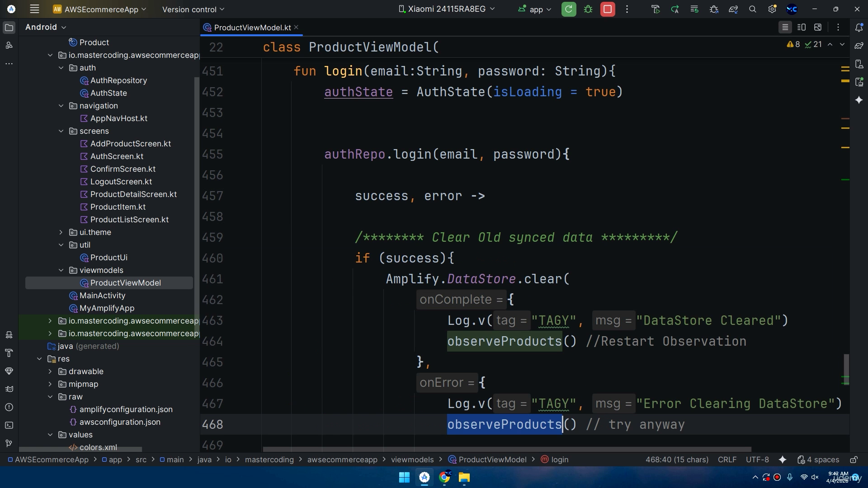868x488 pixels.
Task: Open Chrome from the Windows taskbar
Action: point(444,477)
